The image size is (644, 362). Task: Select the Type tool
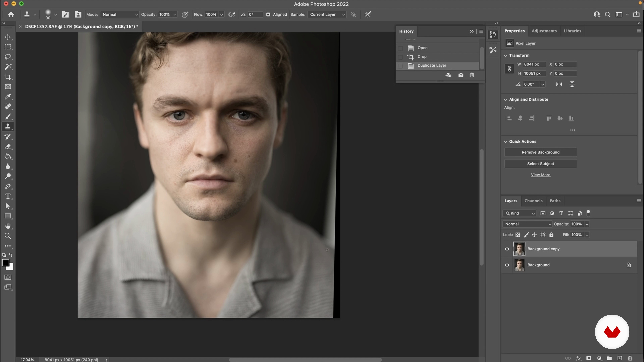click(x=8, y=196)
